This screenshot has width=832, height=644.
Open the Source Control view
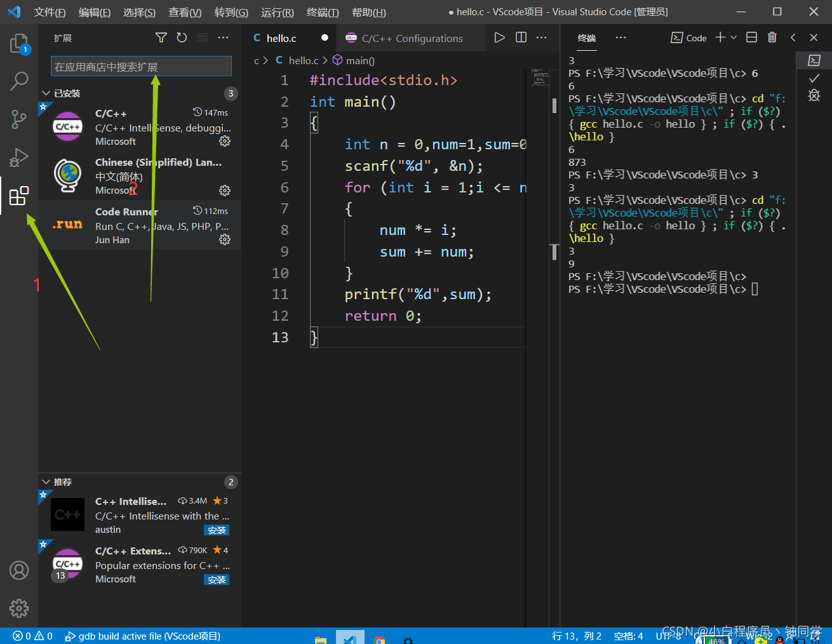(x=19, y=119)
